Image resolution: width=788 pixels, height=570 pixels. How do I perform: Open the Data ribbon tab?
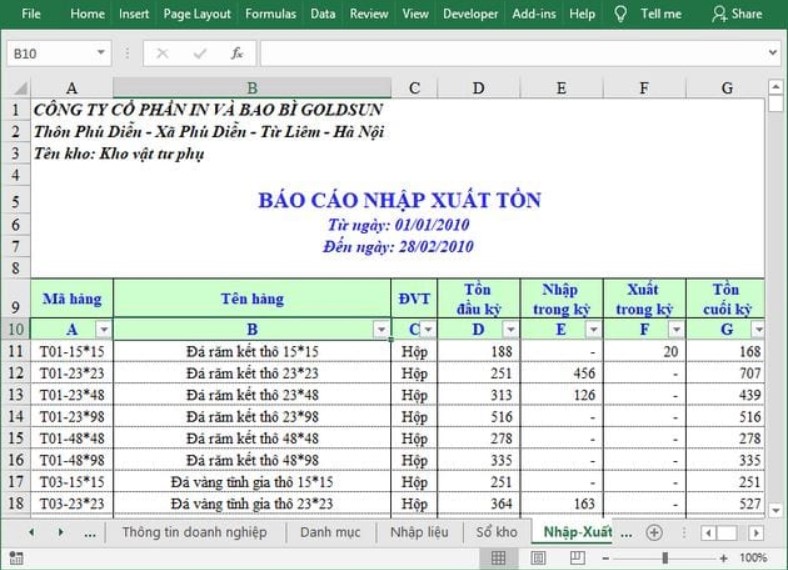(323, 14)
